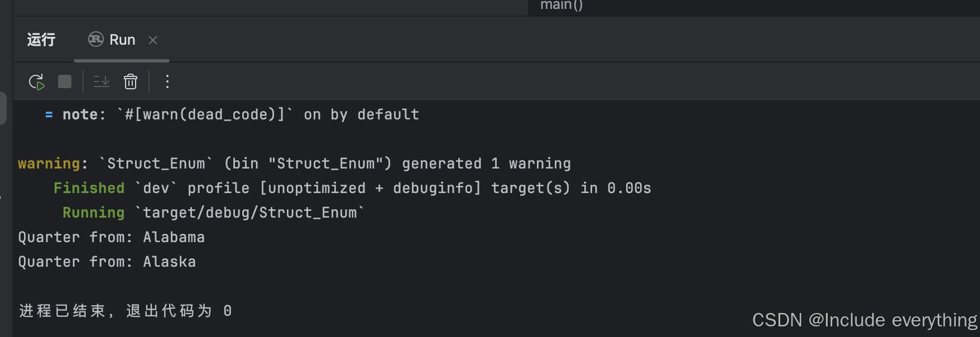The image size is (980, 337).
Task: Click the yellow "warning" keyword in output
Action: [49, 163]
